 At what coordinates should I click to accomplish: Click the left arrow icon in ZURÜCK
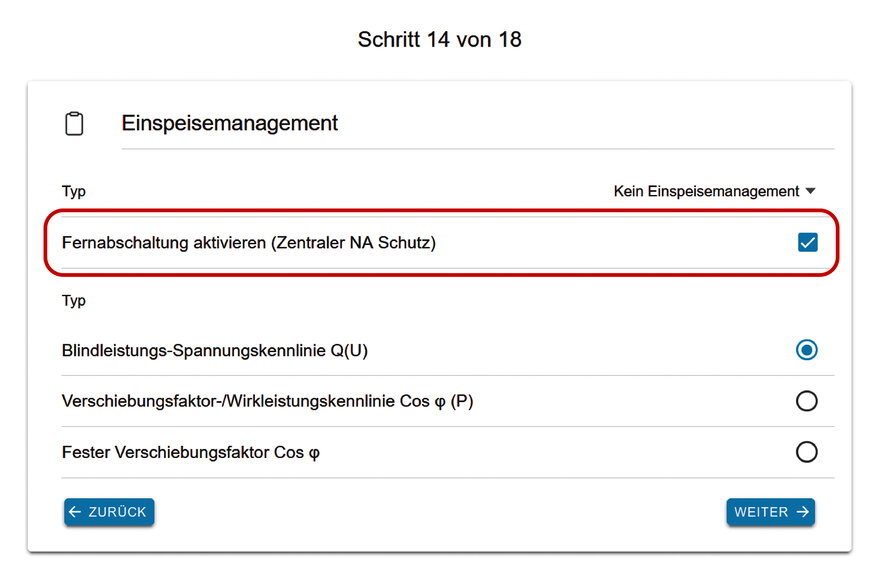click(75, 512)
